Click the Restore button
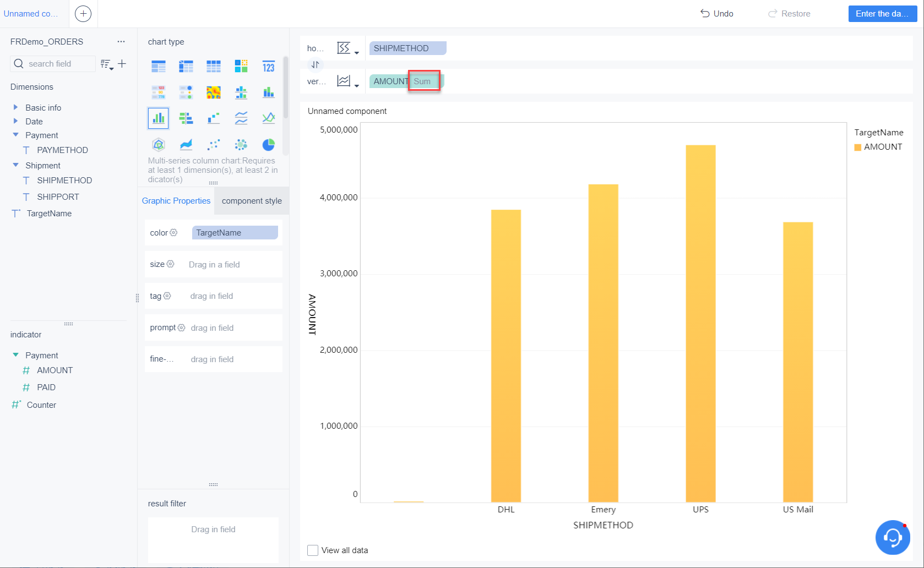 789,14
